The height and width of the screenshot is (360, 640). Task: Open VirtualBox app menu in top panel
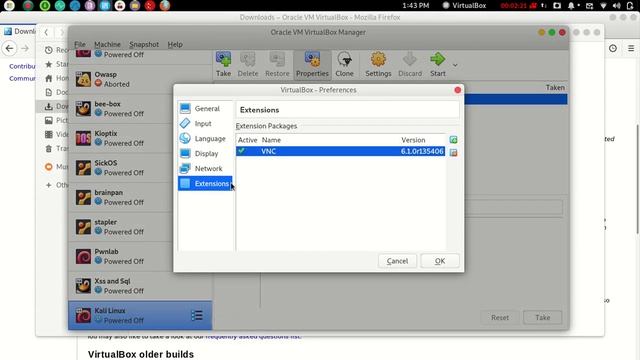(x=464, y=5)
